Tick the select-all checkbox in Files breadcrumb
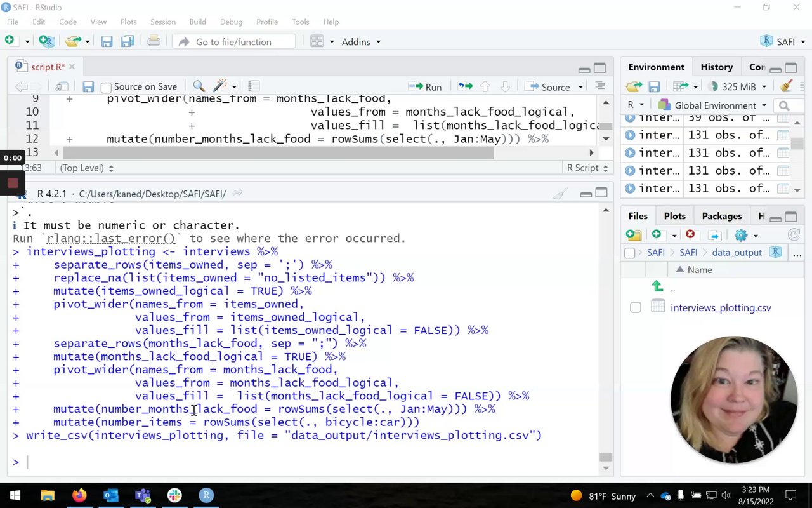Viewport: 812px width, 508px height. click(x=630, y=253)
